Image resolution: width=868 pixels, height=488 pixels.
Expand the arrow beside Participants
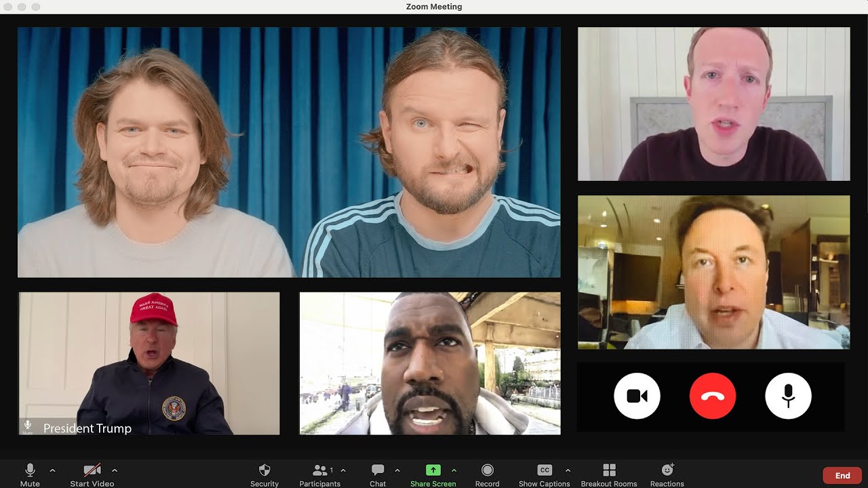(343, 470)
